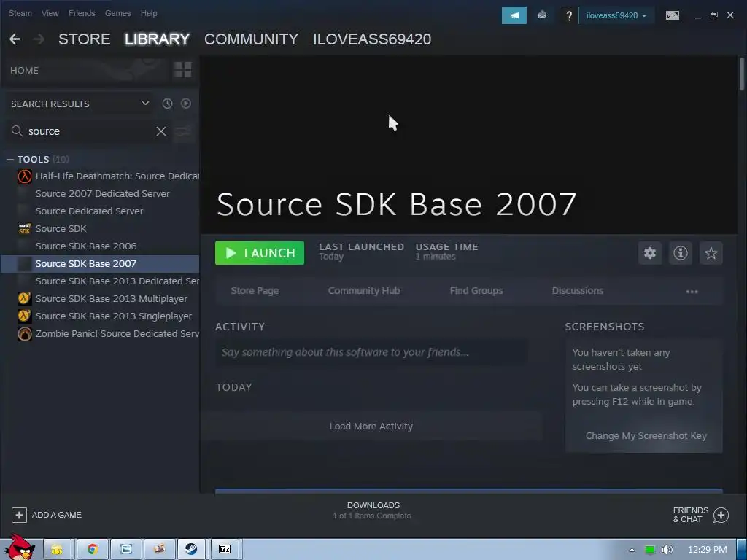Click the Angry Birds start button
747x560 pixels.
20,548
